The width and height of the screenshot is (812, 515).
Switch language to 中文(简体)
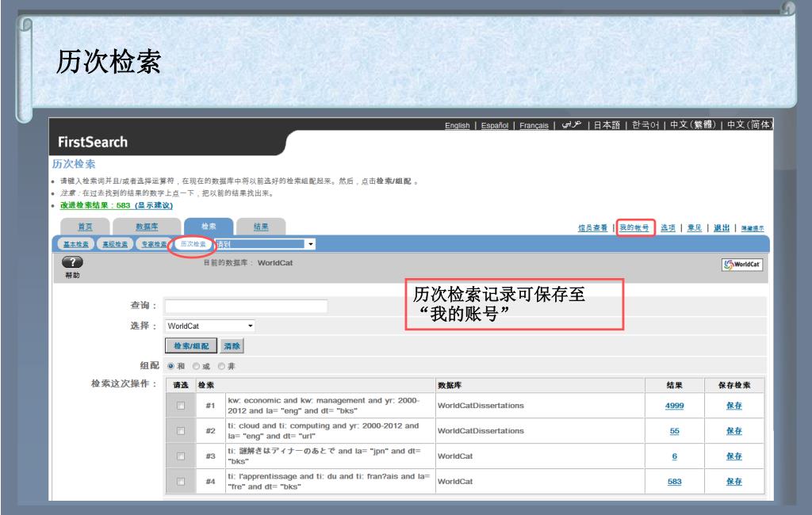click(750, 124)
